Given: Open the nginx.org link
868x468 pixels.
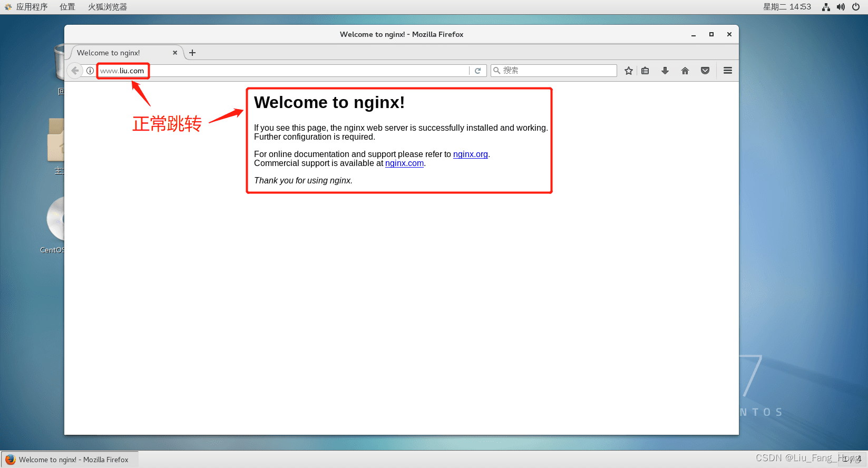Looking at the screenshot, I should point(471,154).
